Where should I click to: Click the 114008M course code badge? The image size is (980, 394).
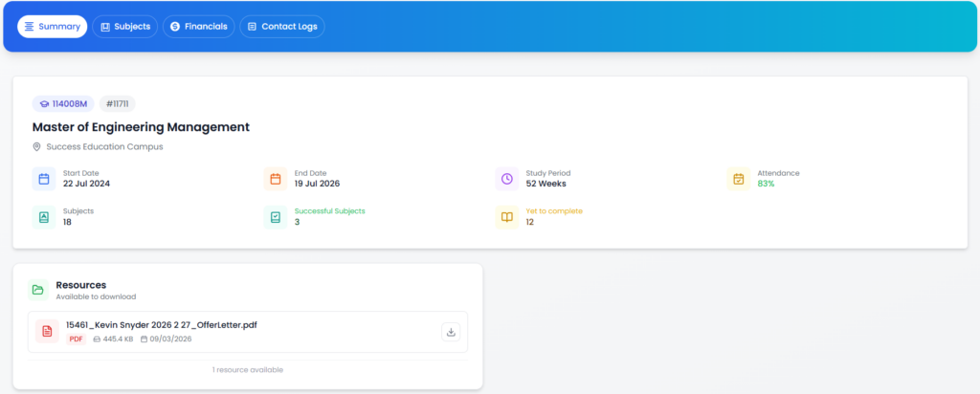click(63, 104)
